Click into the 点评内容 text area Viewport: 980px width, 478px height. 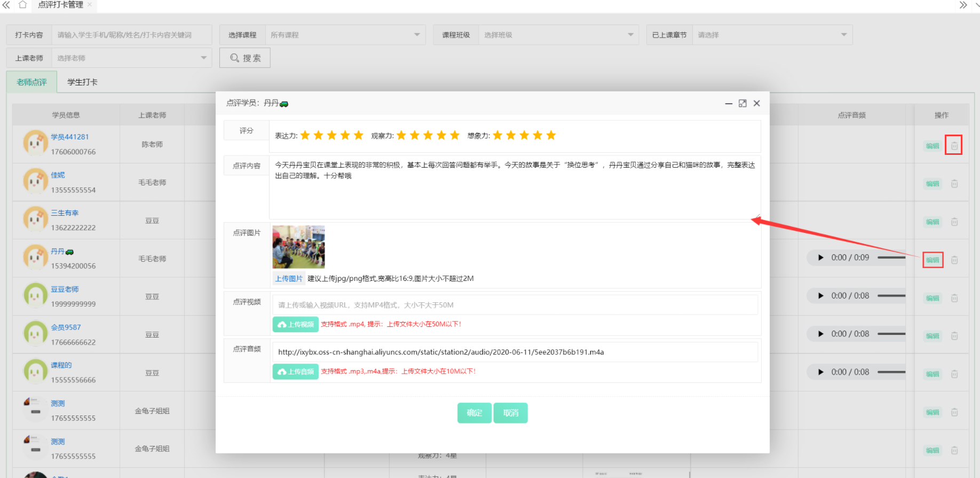coord(515,187)
